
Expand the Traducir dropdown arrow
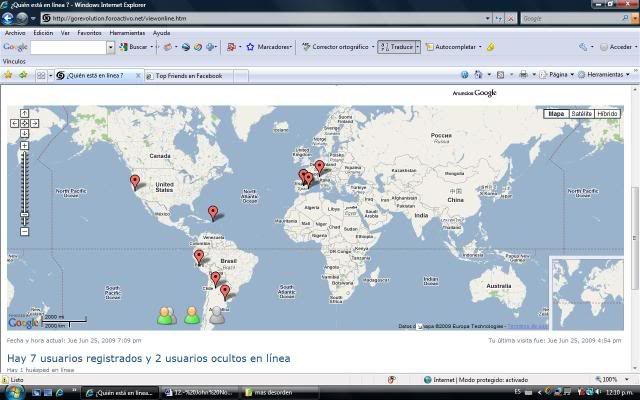tap(418, 47)
